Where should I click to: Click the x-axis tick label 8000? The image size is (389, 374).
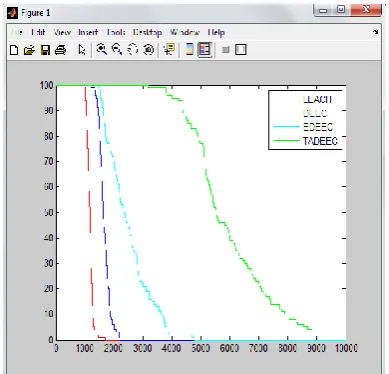(288, 348)
